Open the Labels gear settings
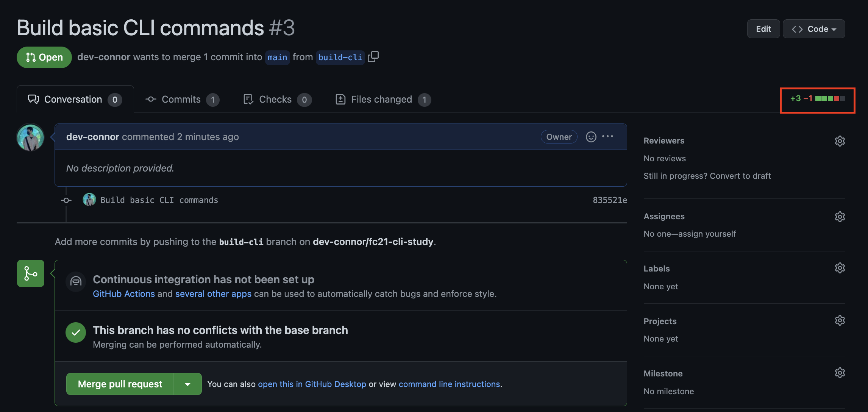 point(840,268)
